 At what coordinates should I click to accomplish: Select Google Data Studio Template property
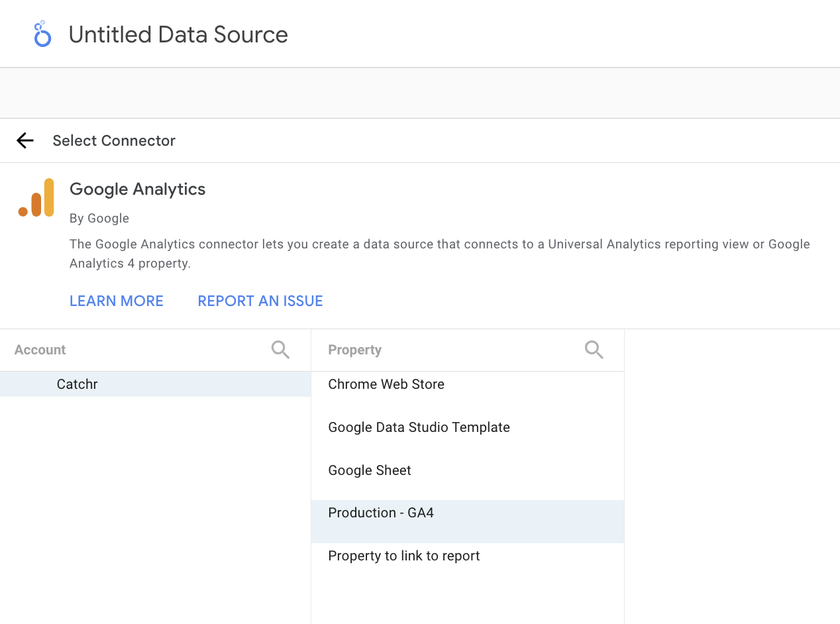click(419, 427)
